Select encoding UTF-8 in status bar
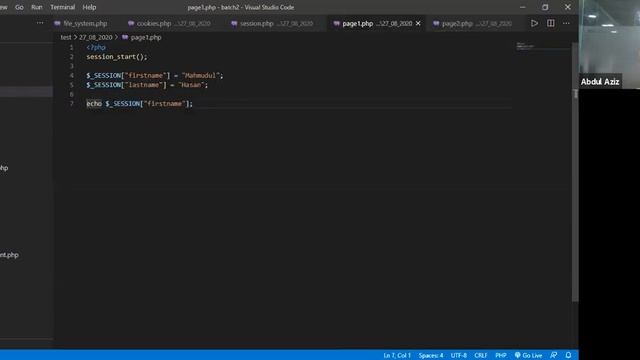 click(459, 356)
